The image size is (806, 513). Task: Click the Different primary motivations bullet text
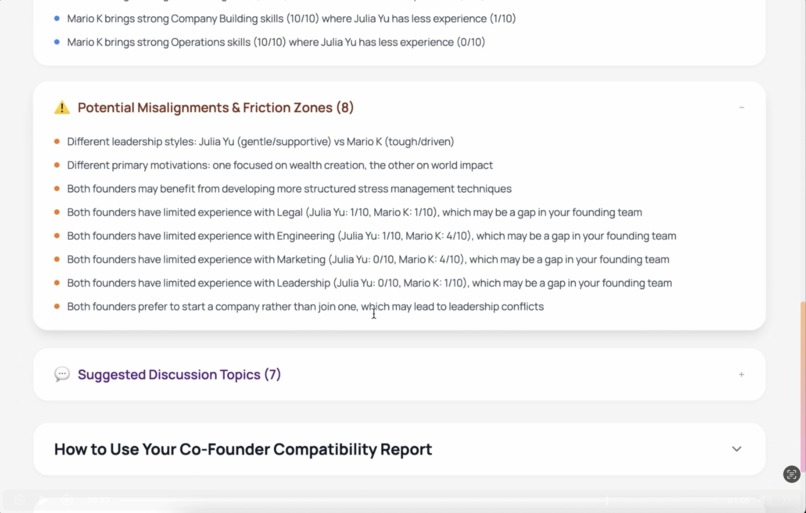(x=280, y=165)
